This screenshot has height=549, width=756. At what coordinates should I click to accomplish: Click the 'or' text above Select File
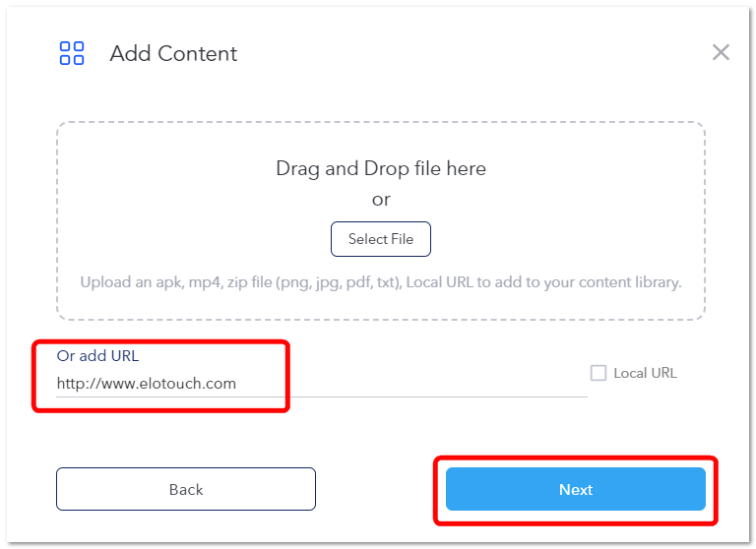381,200
